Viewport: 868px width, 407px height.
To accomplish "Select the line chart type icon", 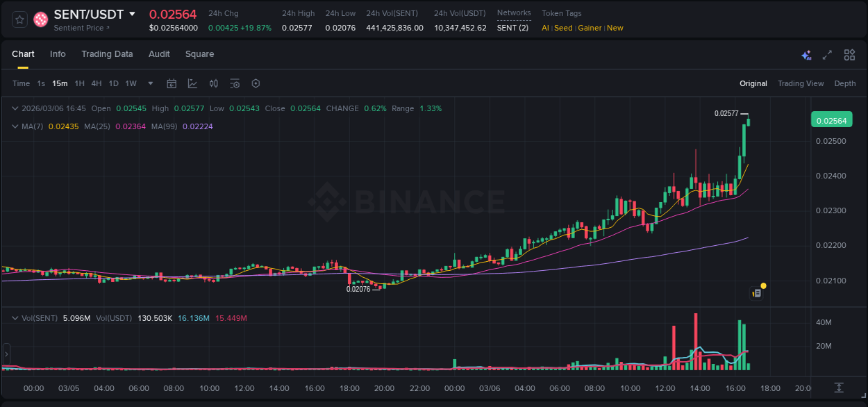I will [x=192, y=83].
